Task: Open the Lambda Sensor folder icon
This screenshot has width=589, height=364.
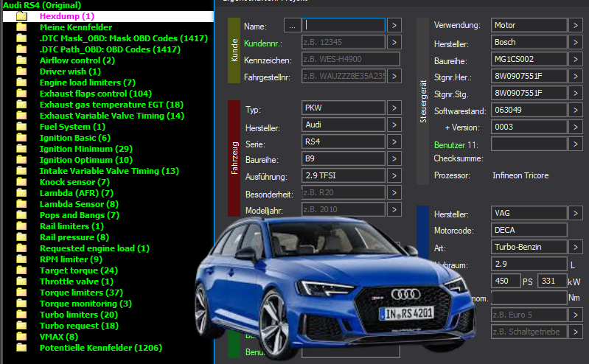Action: (x=22, y=204)
